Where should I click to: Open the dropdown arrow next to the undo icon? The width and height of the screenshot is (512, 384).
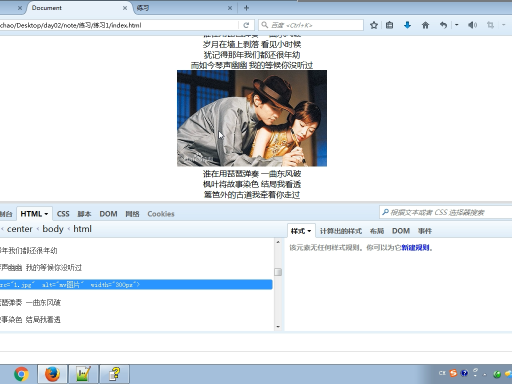pyautogui.click(x=456, y=25)
